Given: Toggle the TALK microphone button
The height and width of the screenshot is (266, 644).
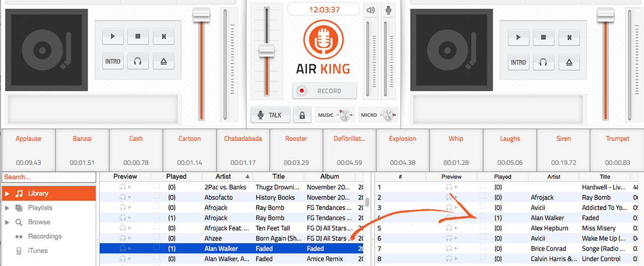Looking at the screenshot, I should (270, 115).
